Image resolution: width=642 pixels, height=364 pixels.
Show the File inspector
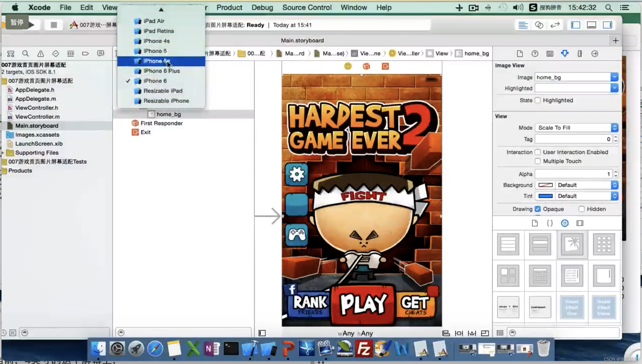coord(520,54)
